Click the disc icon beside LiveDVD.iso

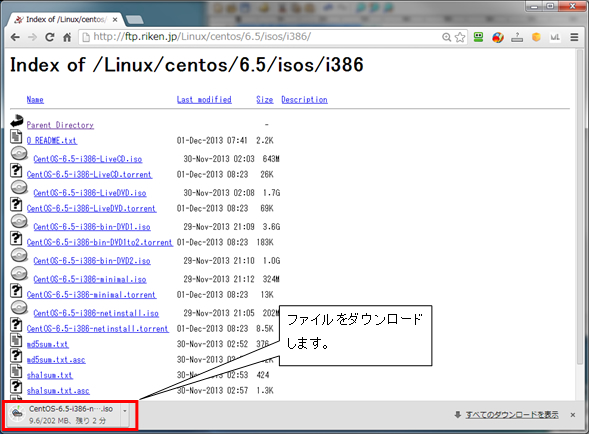[19, 188]
